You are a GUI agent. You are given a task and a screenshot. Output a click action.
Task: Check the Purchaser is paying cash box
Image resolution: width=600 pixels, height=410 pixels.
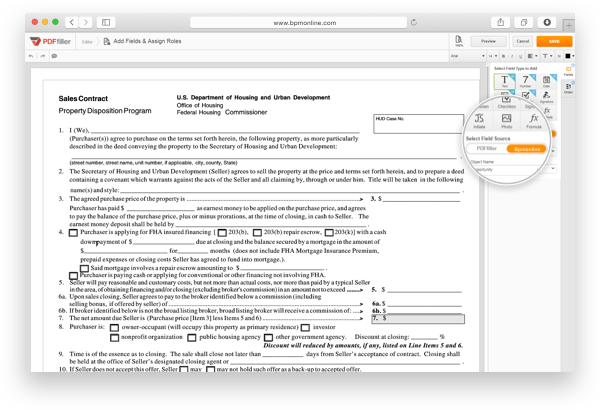(x=73, y=276)
